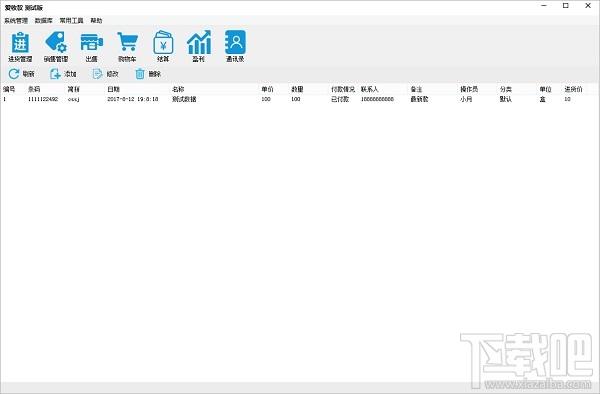Sort by the 编号 column header
Image resolution: width=600 pixels, height=394 pixels.
(9, 89)
